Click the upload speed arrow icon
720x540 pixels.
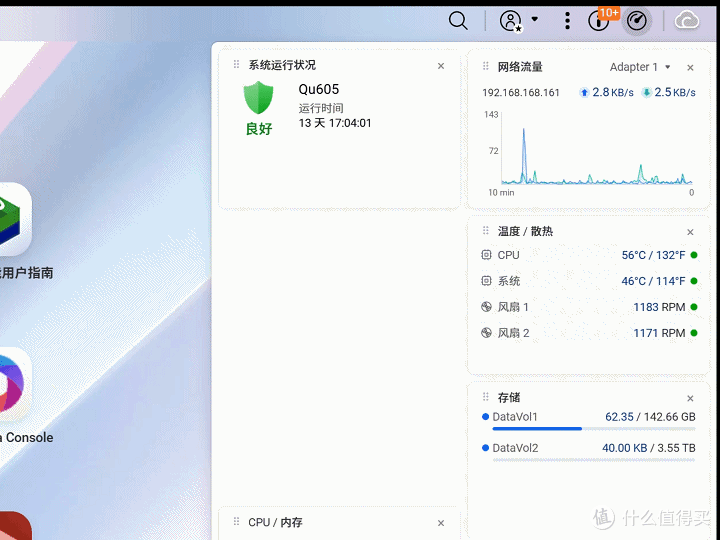tap(584, 93)
